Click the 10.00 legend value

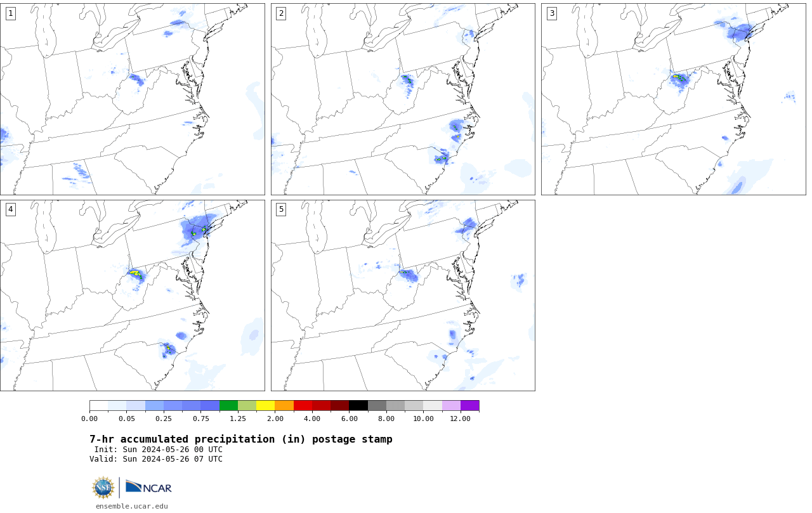(x=423, y=419)
